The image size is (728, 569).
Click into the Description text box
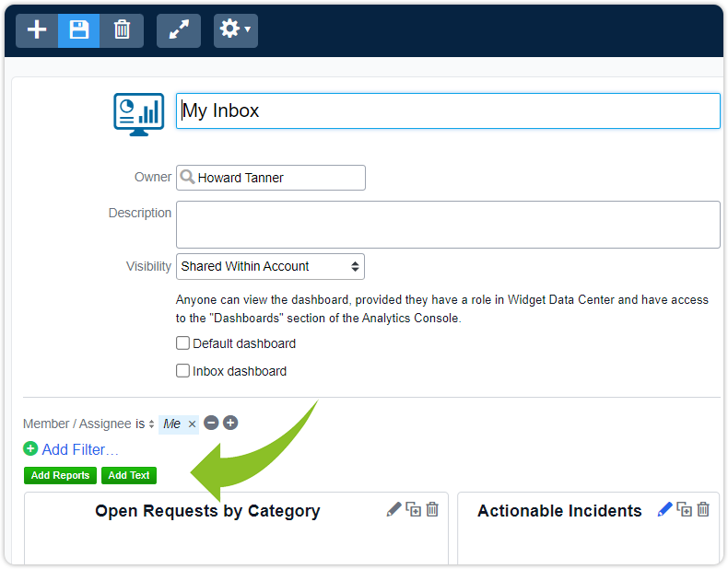pyautogui.click(x=448, y=225)
